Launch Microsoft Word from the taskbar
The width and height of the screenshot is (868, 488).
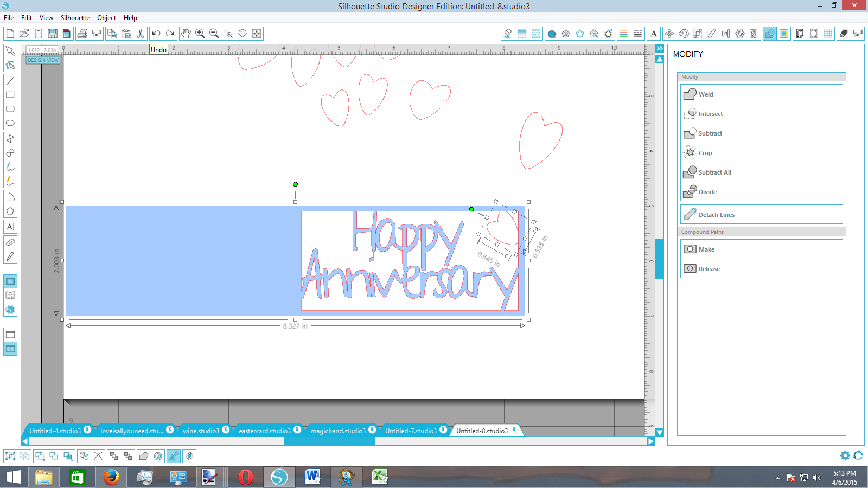pos(312,477)
